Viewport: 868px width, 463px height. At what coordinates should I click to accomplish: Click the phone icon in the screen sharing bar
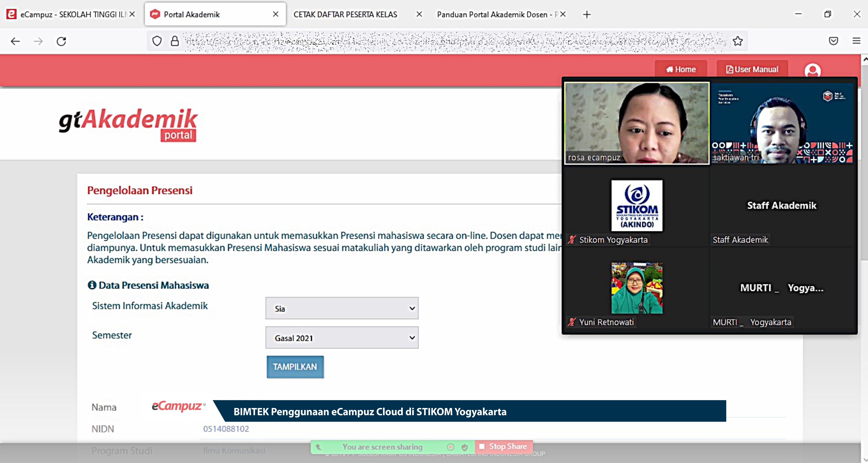318,447
